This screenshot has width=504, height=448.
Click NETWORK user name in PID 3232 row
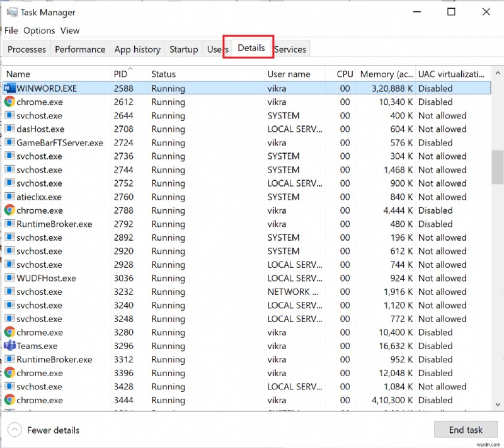293,292
